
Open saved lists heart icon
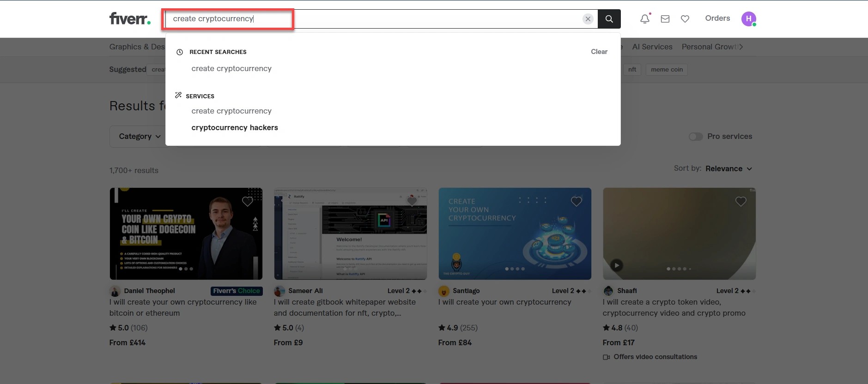(x=685, y=19)
